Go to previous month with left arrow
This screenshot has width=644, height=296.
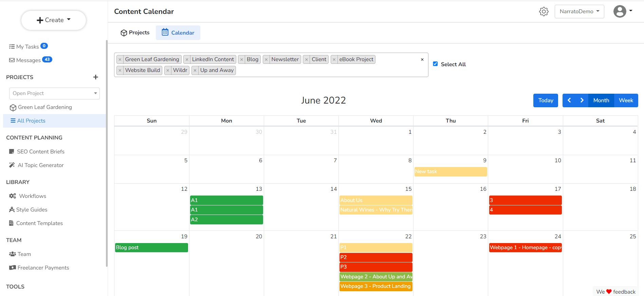coord(569,100)
